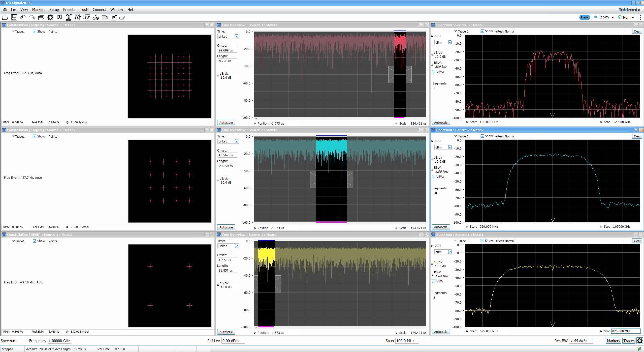
Task: Open the Displays selection windows icon
Action: pyautogui.click(x=41, y=17)
